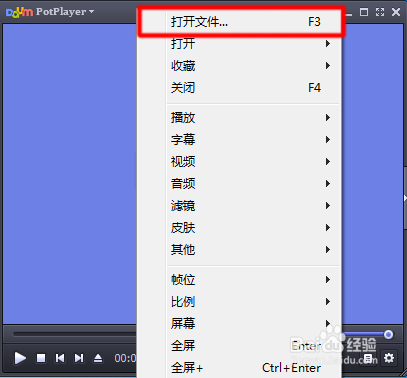This screenshot has width=407, height=378.
Task: Open the 视频 submenu
Action: point(239,162)
